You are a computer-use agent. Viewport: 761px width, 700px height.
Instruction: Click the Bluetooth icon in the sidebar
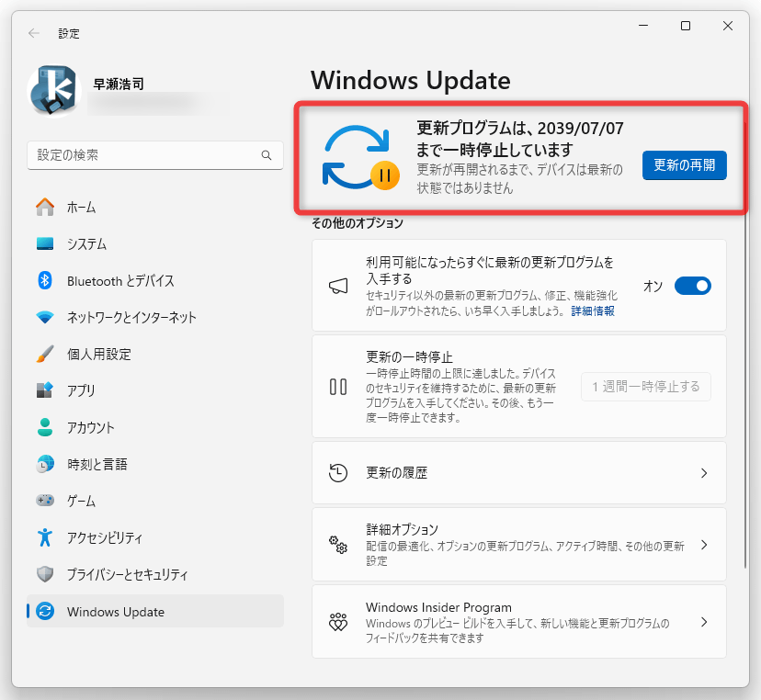[45, 280]
